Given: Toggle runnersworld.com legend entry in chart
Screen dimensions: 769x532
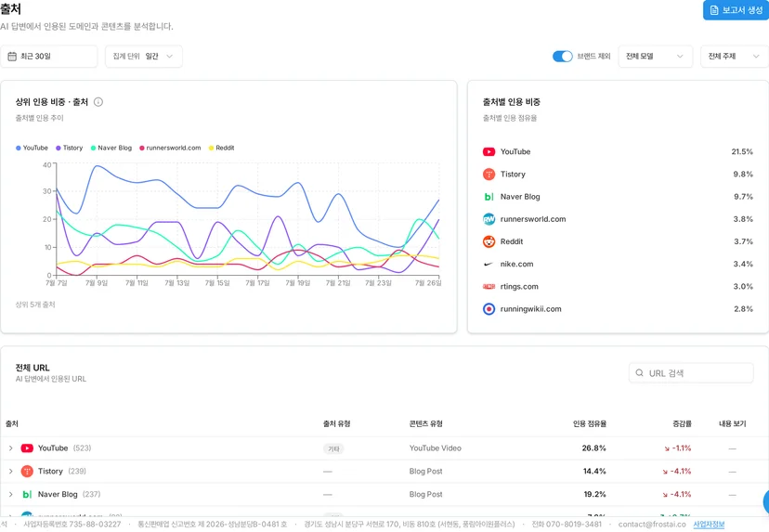Looking at the screenshot, I should pos(170,148).
